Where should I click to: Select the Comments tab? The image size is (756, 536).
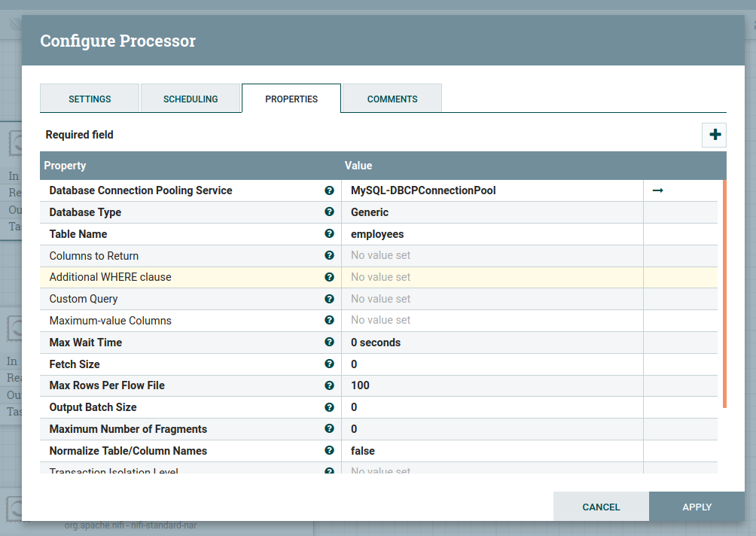(392, 99)
